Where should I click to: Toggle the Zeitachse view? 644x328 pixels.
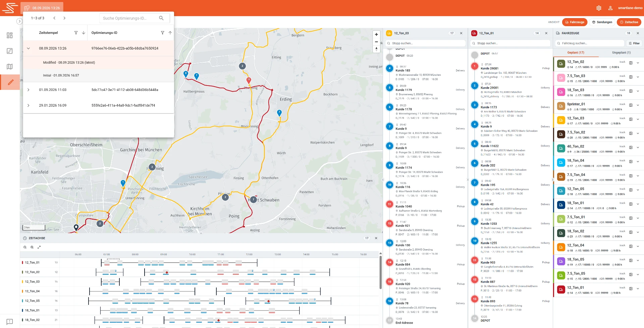(629, 22)
